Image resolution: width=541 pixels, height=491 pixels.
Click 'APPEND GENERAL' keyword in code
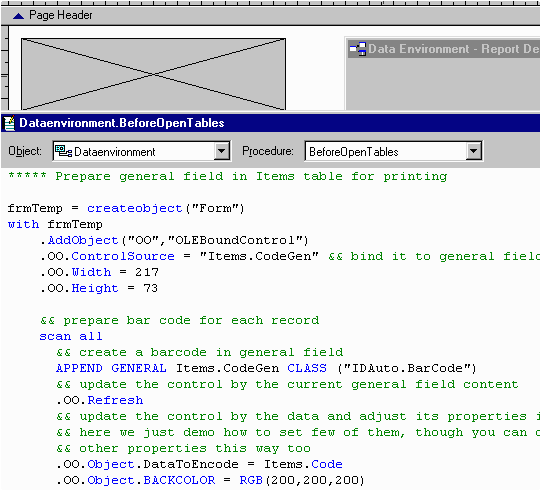coord(111,368)
